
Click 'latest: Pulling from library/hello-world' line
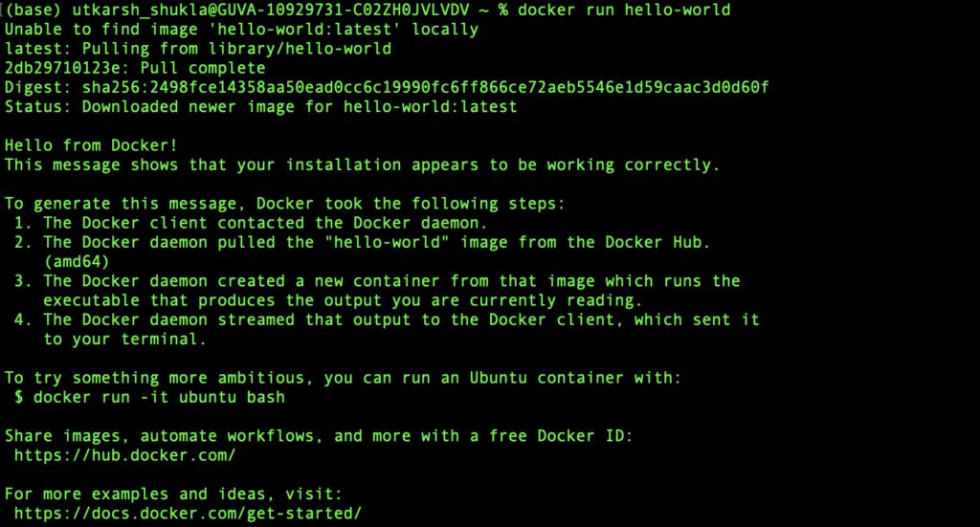pyautogui.click(x=198, y=49)
